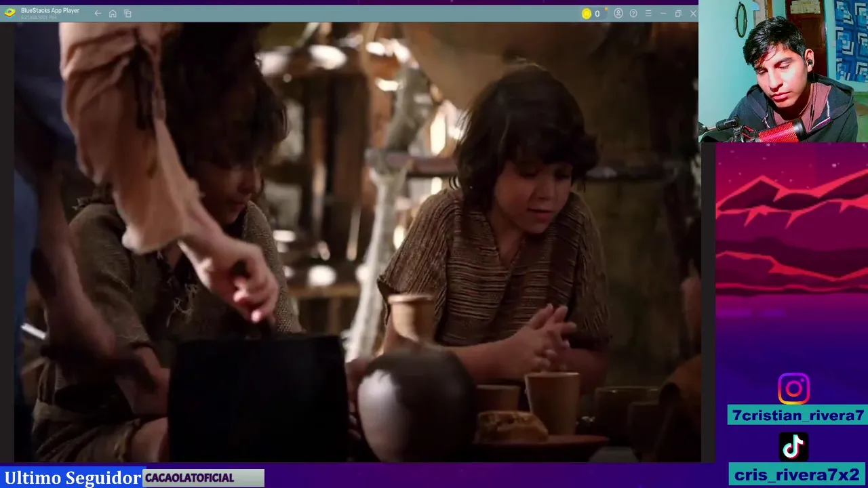Viewport: 868px width, 488px height.
Task: Click the cris_rivera7x2 TikTok handle
Action: [797, 474]
